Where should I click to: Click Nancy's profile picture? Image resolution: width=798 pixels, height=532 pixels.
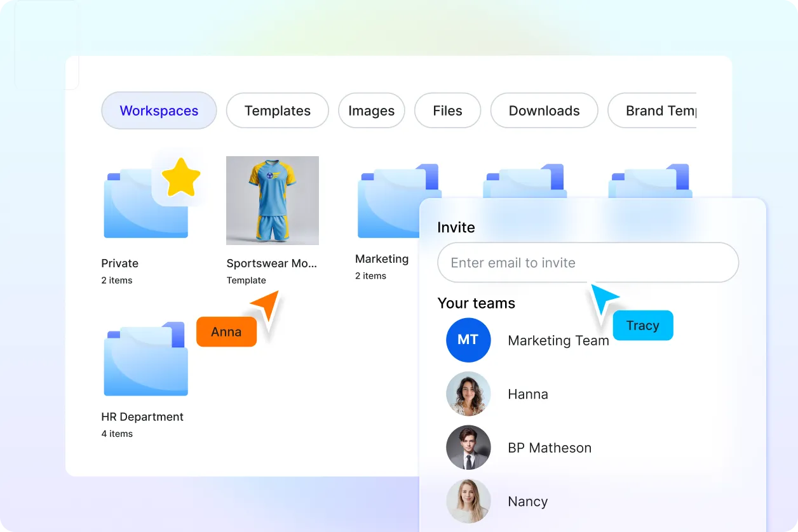468,502
